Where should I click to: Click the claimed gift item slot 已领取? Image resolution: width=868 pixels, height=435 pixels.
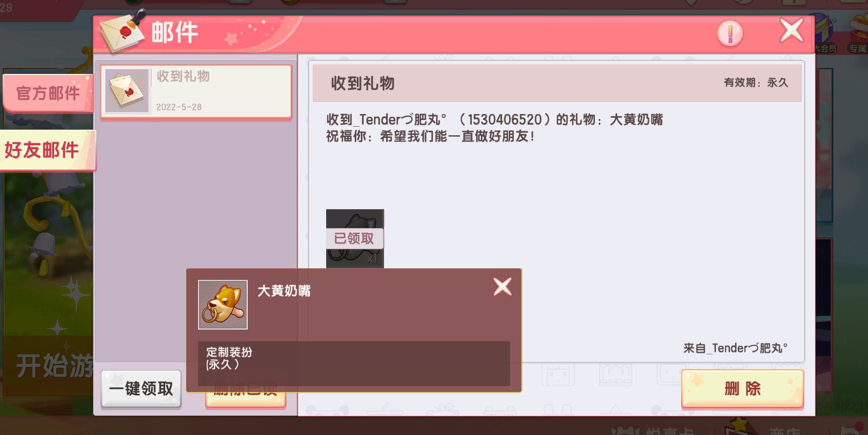point(355,238)
